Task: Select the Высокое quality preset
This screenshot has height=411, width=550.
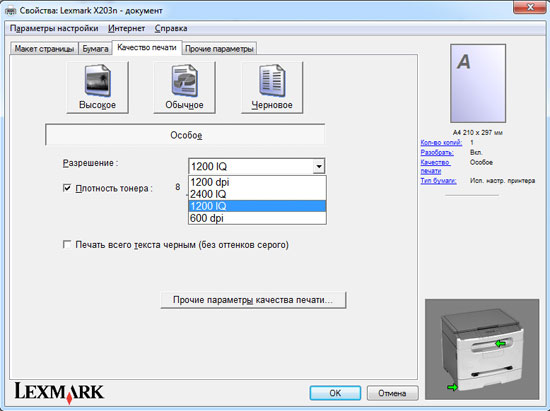Action: (x=98, y=87)
